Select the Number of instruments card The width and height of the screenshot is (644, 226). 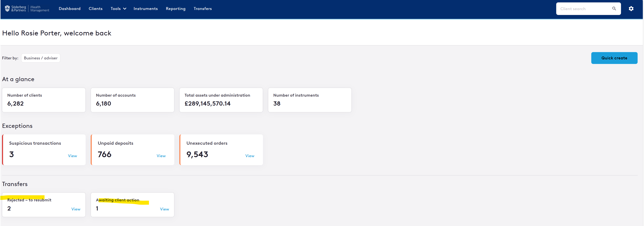[x=309, y=100]
